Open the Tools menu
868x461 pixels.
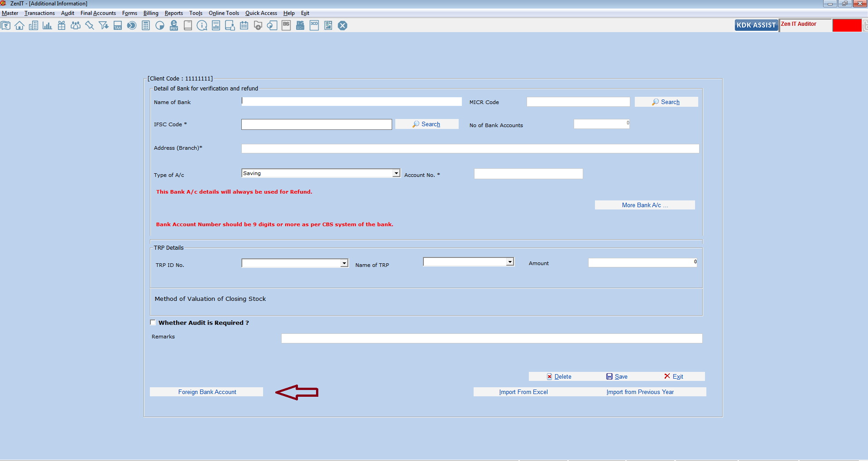[x=196, y=13]
